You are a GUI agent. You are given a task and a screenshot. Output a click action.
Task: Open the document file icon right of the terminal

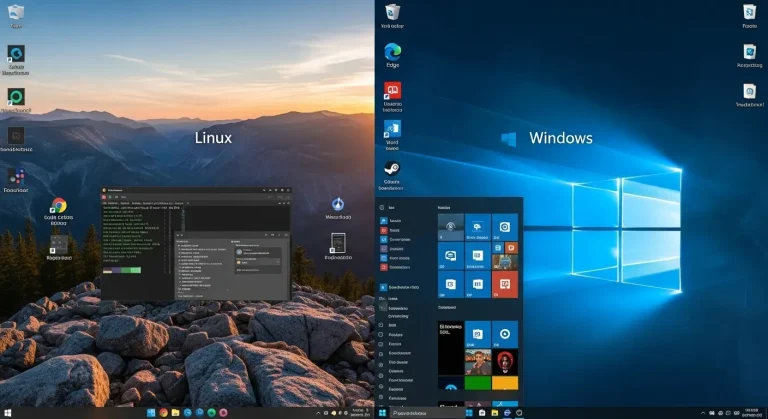(x=338, y=243)
